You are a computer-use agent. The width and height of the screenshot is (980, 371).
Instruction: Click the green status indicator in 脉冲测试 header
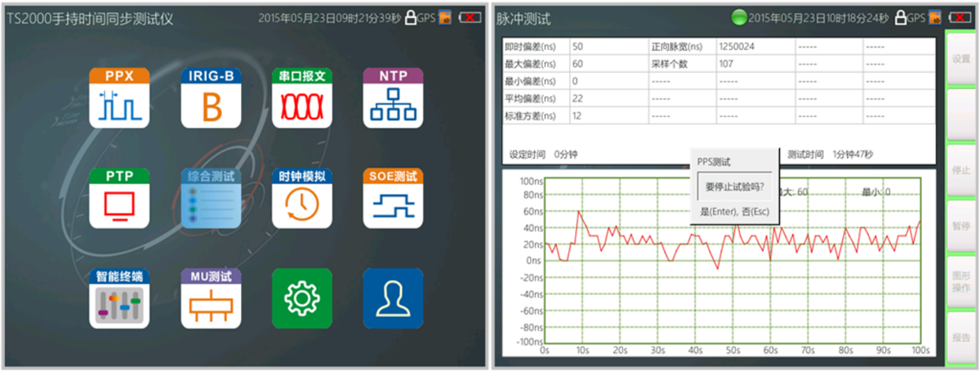coord(740,17)
